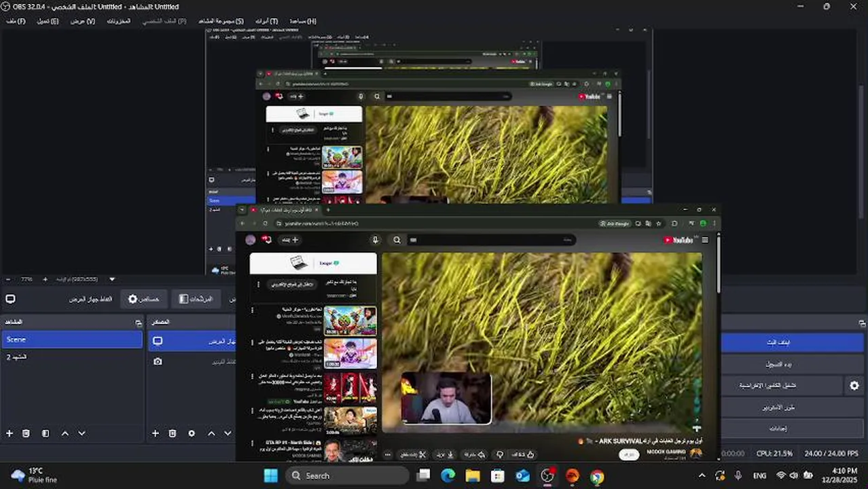Reload the page in front browser window
868x489 pixels.
coord(266,223)
